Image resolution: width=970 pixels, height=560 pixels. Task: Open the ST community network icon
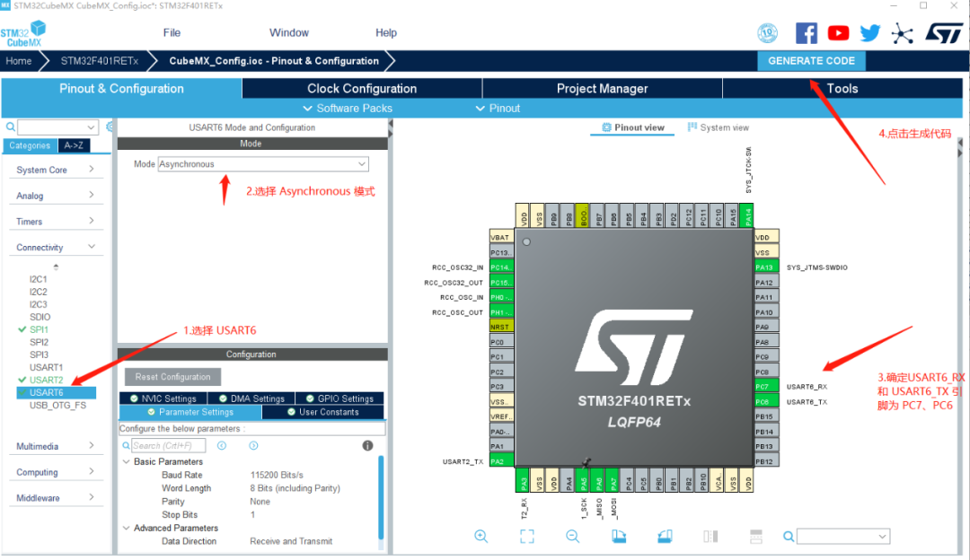click(x=902, y=33)
